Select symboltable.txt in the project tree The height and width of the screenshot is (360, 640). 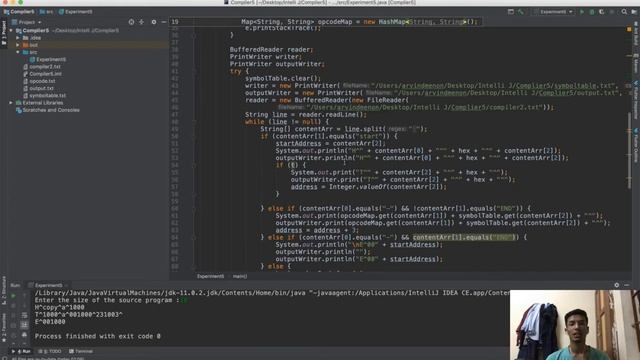[x=44, y=96]
